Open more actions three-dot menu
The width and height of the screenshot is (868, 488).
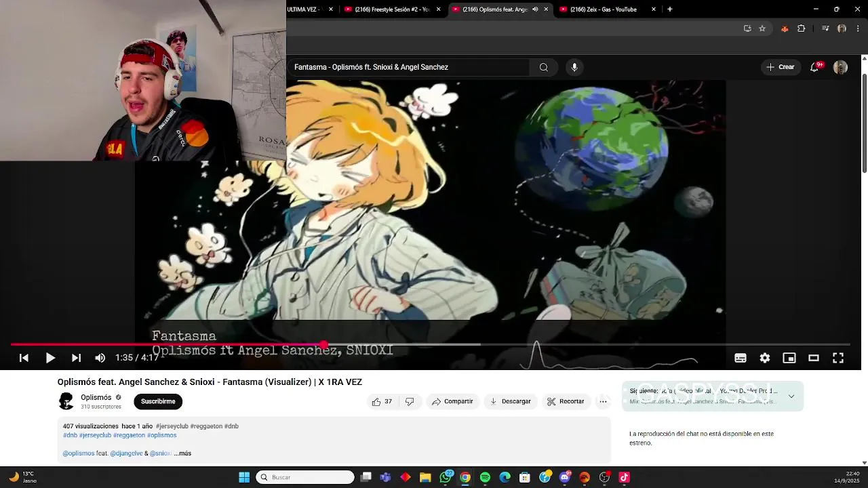[x=603, y=401]
